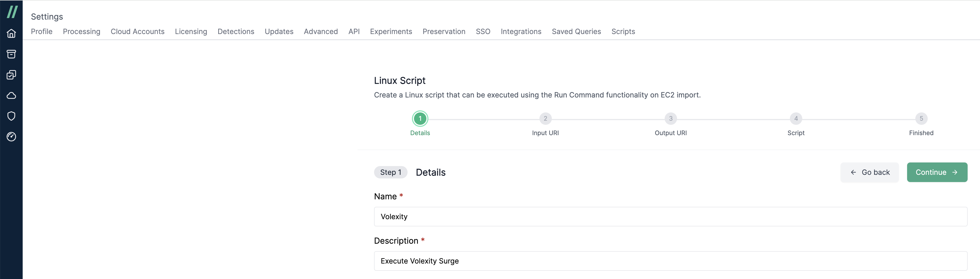This screenshot has width=980, height=279.
Task: Open the Experiments tab
Action: pyautogui.click(x=391, y=32)
